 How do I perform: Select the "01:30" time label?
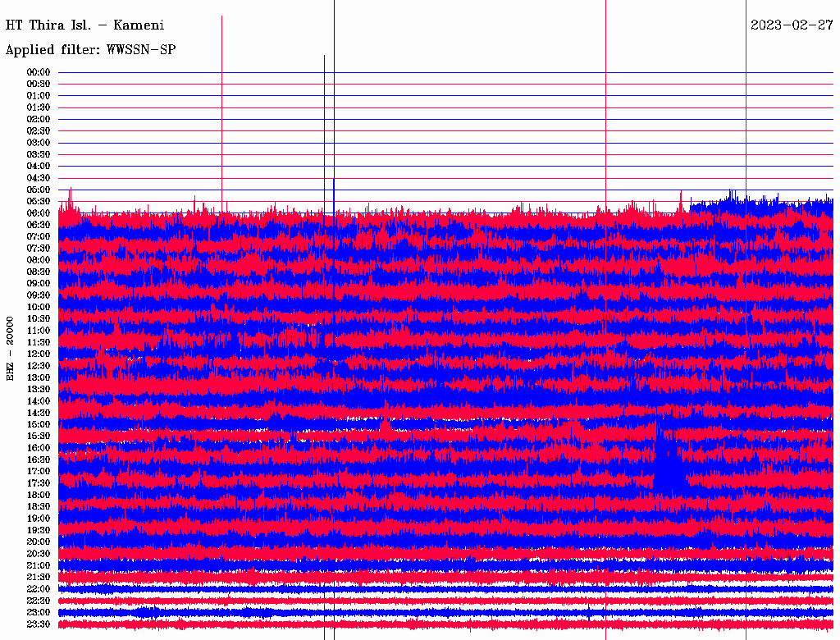click(39, 107)
